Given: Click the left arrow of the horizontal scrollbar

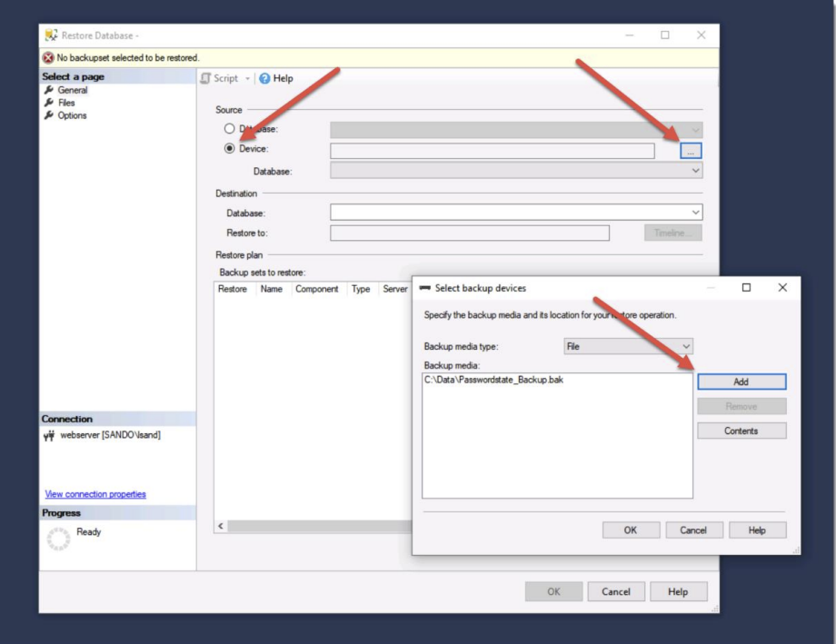Looking at the screenshot, I should [x=221, y=526].
